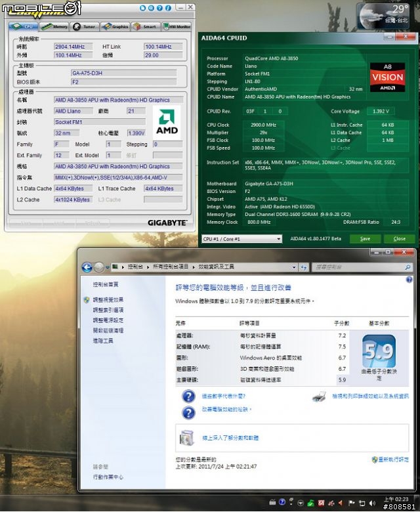Click the Save button in AIDA64 CPUID

click(365, 239)
